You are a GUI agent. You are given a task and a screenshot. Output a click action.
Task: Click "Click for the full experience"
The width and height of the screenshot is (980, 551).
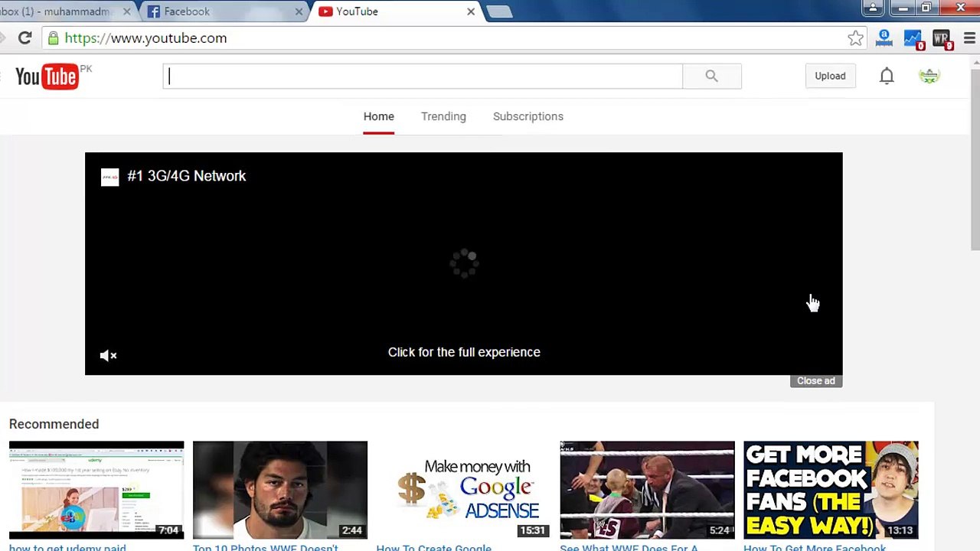click(464, 352)
